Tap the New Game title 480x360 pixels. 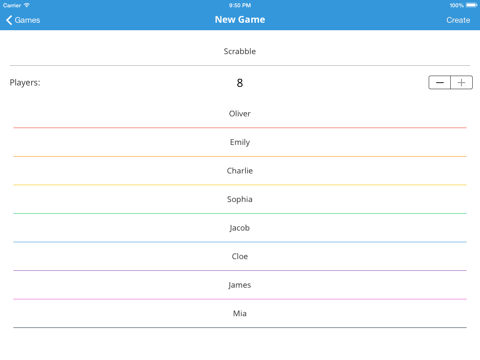240,20
